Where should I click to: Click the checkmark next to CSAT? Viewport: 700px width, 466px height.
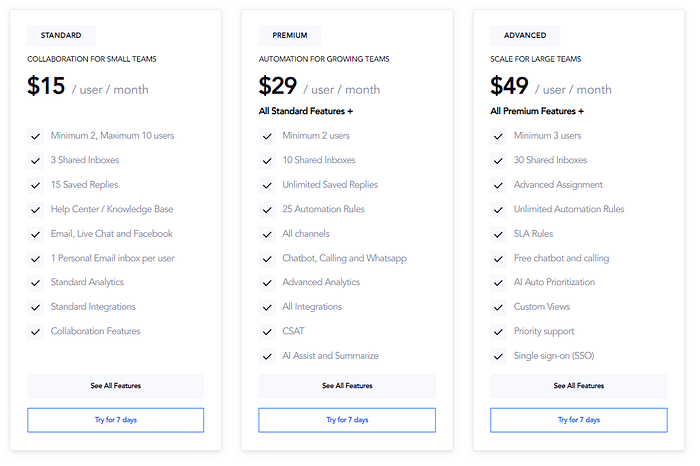[267, 331]
